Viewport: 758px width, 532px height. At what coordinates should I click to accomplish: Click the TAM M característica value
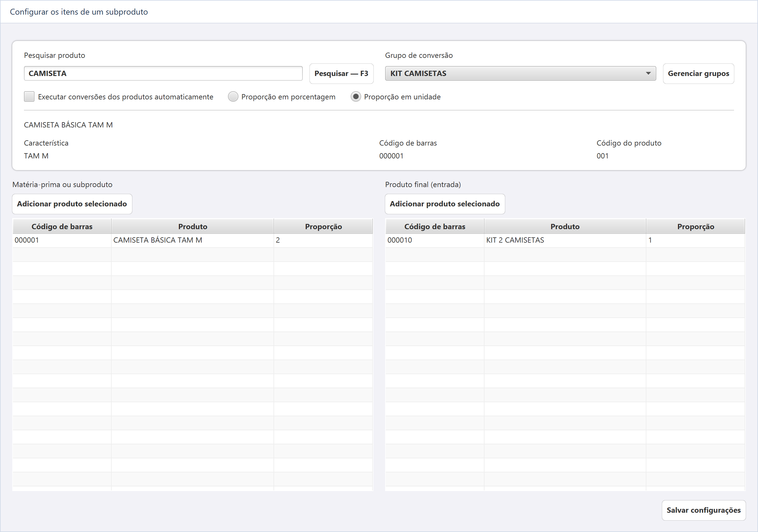coord(36,156)
